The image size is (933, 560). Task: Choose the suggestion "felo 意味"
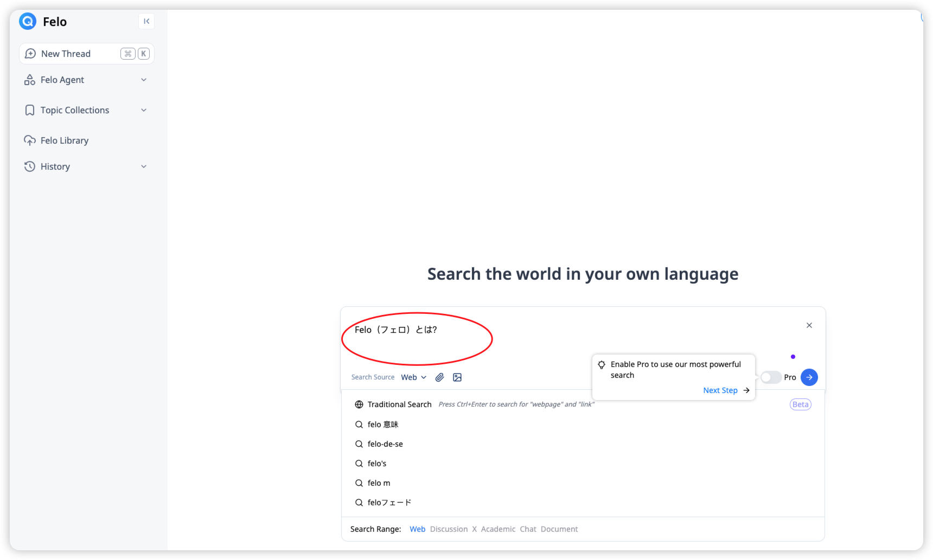[x=583, y=424]
